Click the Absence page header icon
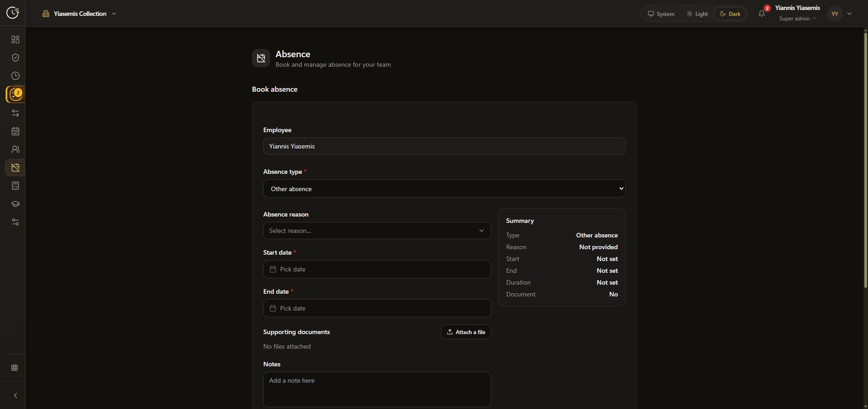This screenshot has width=868, height=409. tap(261, 58)
